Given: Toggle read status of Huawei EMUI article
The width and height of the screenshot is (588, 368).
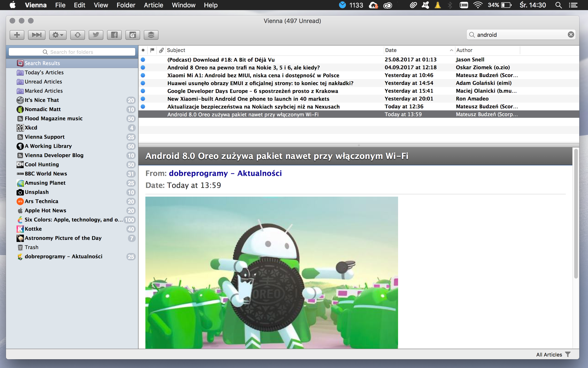Looking at the screenshot, I should coord(143,83).
